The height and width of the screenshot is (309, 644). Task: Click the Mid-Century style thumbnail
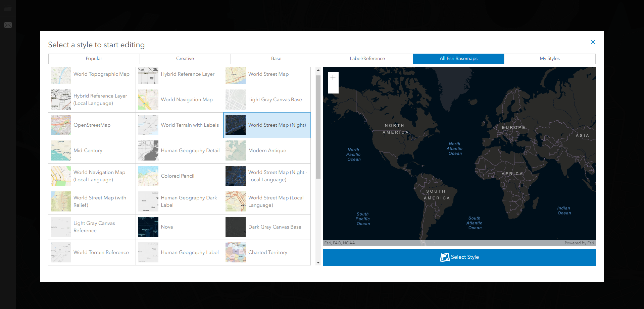61,150
